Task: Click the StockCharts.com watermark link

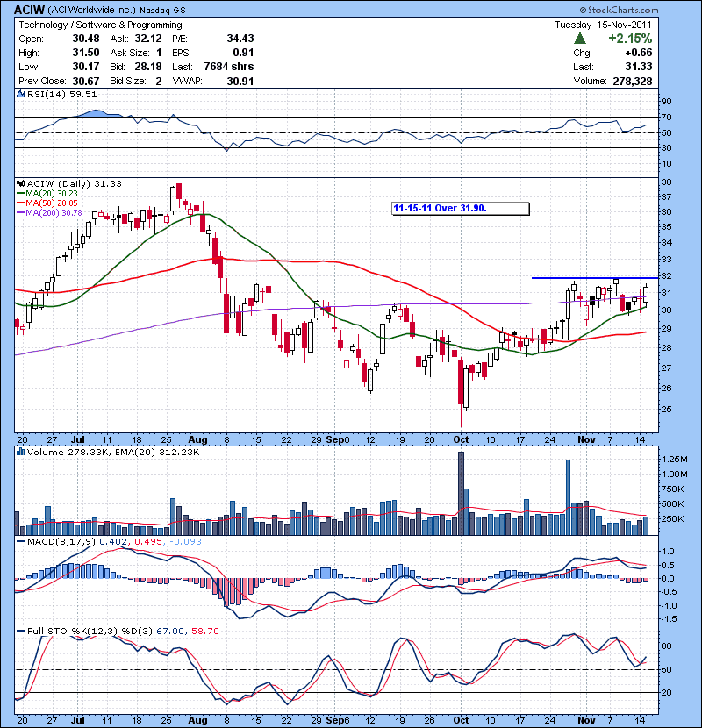Action: point(619,10)
